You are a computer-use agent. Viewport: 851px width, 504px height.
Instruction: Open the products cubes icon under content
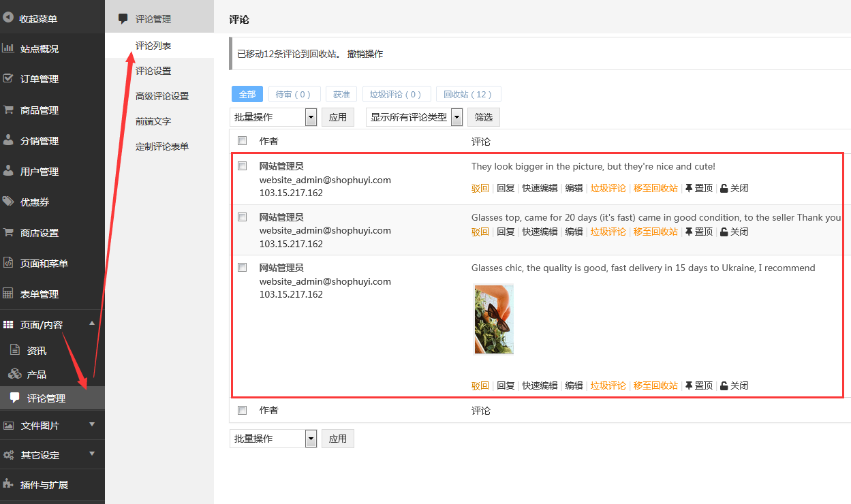coord(15,374)
